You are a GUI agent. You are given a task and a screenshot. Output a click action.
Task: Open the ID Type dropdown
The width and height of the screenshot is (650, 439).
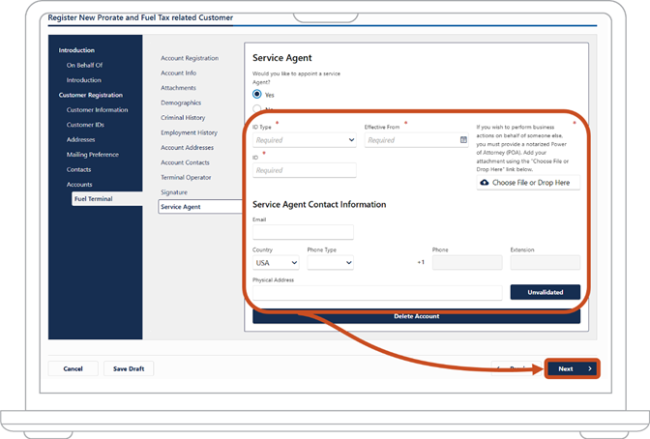coord(304,140)
